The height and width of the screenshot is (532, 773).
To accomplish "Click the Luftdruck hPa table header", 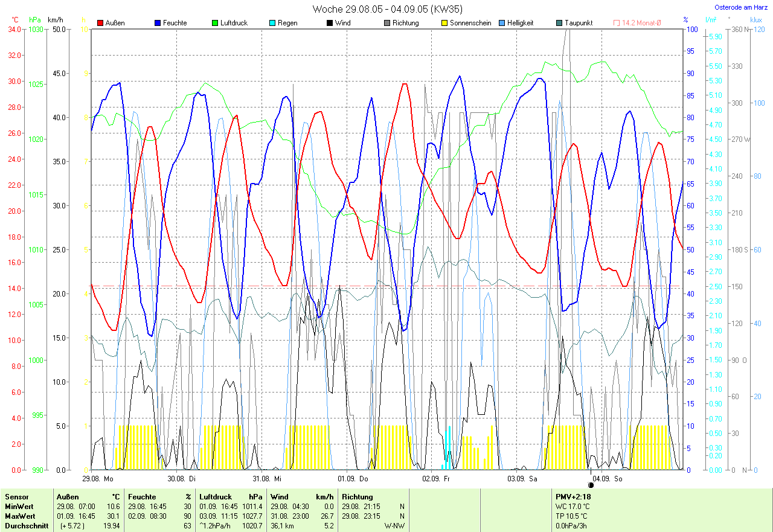I will pos(231,496).
